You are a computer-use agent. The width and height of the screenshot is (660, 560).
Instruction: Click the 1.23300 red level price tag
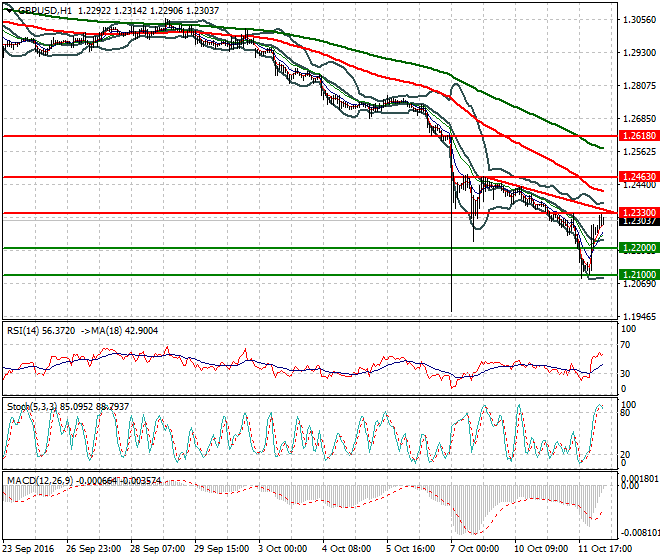[x=639, y=213]
